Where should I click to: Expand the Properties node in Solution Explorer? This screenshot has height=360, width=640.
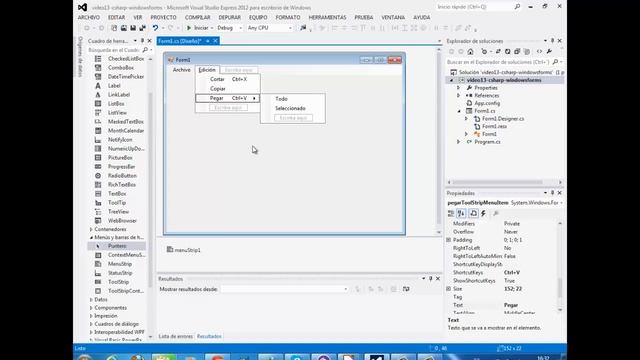point(459,88)
